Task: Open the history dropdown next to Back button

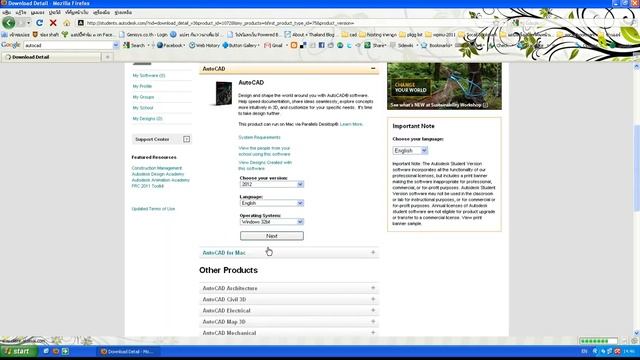Action: pyautogui.click(x=28, y=23)
